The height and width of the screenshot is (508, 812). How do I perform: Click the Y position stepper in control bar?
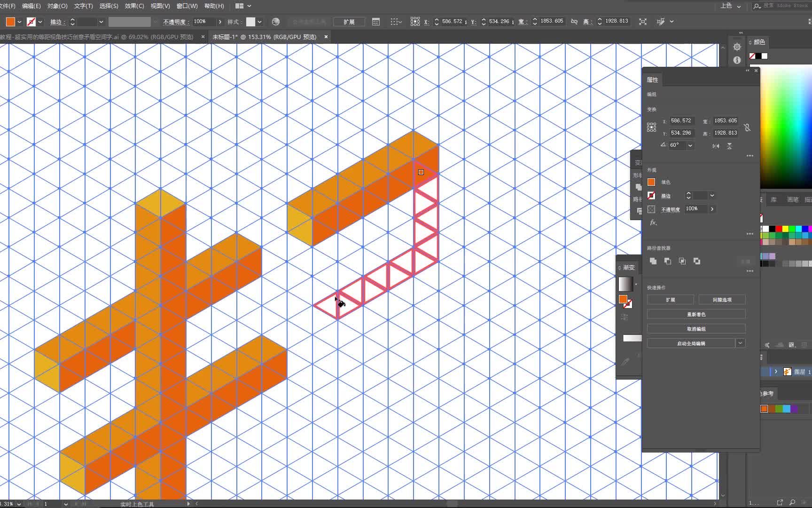point(484,22)
